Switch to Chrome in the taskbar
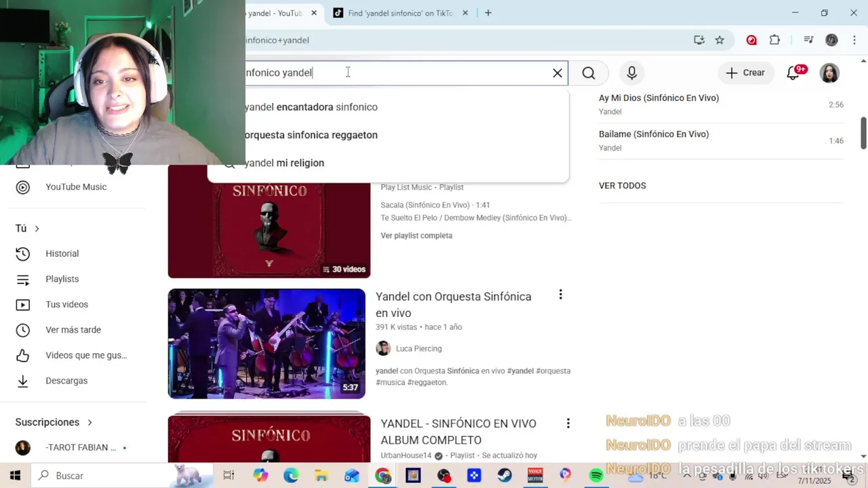The width and height of the screenshot is (868, 488). coord(383,476)
